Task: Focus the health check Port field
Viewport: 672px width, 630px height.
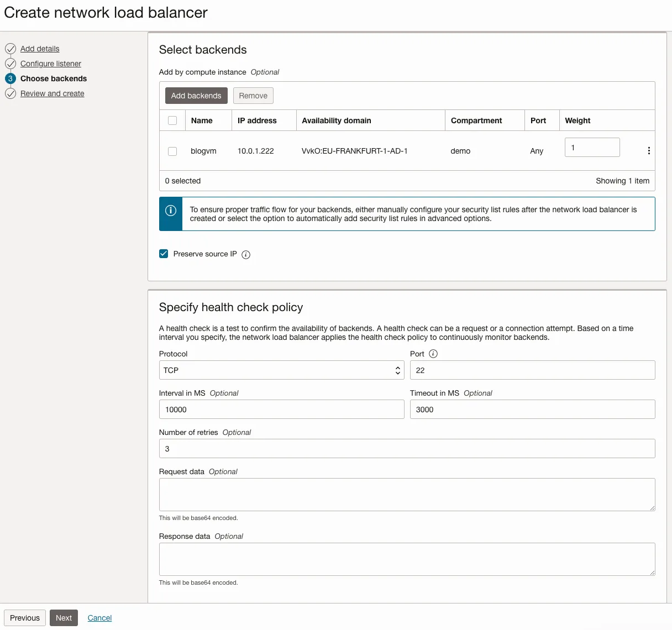Action: coord(533,370)
